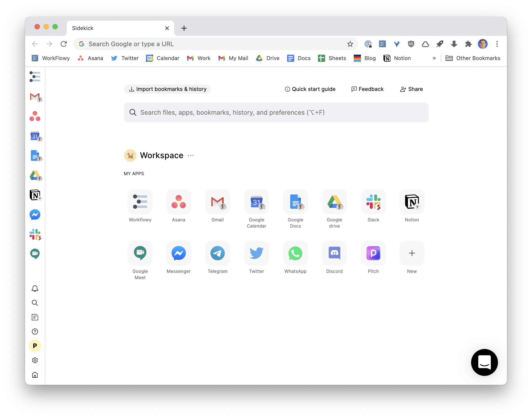Focus the Search files, apps, bookmarks field
Screen dimensions: 532x418
(x=276, y=113)
